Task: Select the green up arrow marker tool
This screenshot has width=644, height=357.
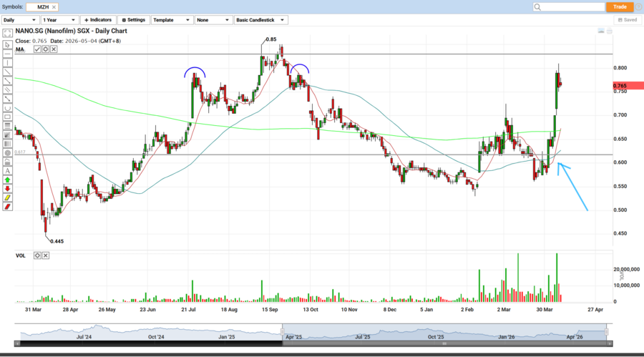Action: [7, 180]
